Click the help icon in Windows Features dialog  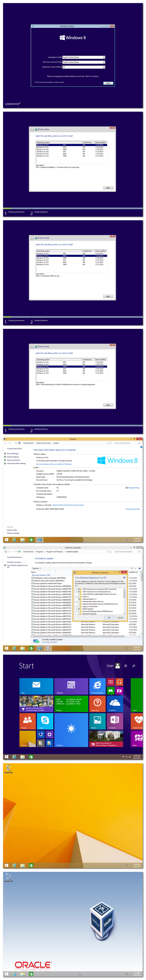[x=124, y=577]
